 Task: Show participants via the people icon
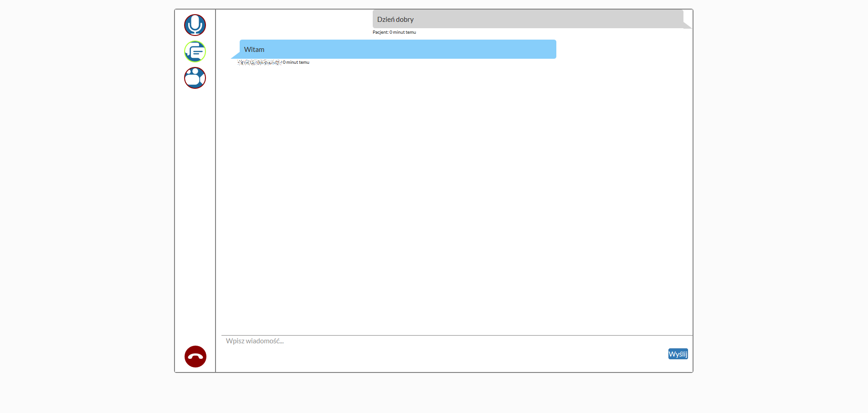(195, 78)
